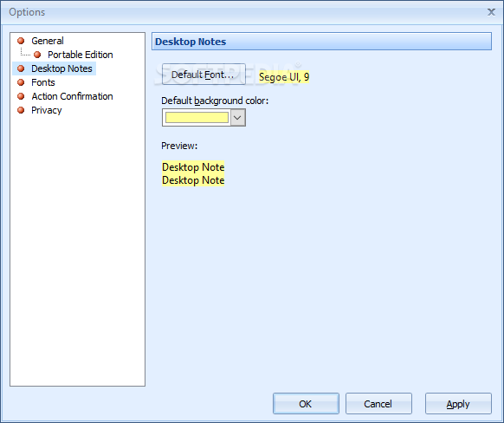Screen dimensions: 504x423
Task: Click the Desktop Notes section header
Action: tap(321, 42)
